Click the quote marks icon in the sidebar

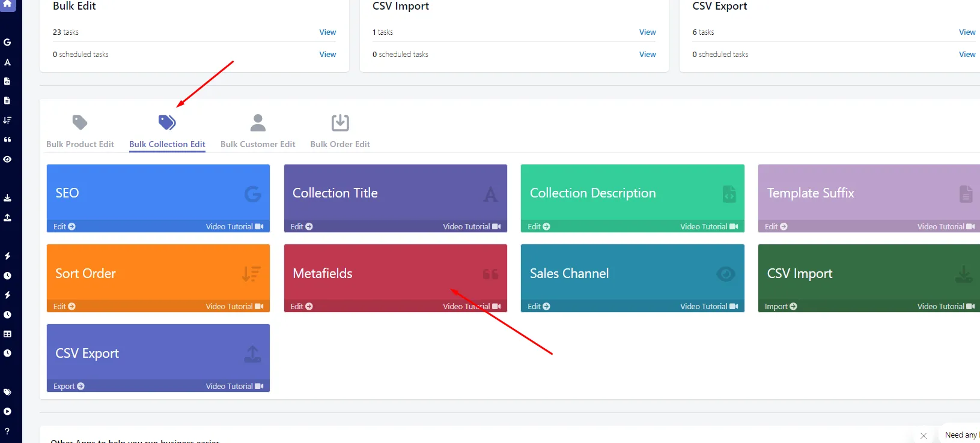coord(7,139)
